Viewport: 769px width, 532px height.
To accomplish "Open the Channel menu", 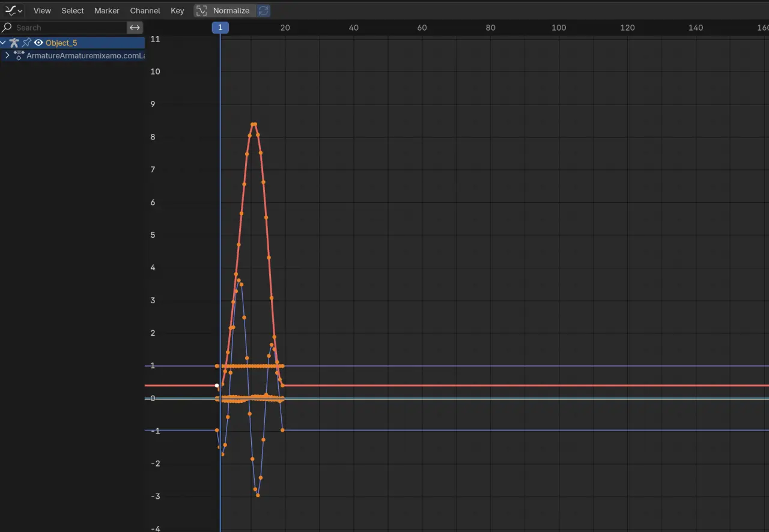I will click(145, 11).
